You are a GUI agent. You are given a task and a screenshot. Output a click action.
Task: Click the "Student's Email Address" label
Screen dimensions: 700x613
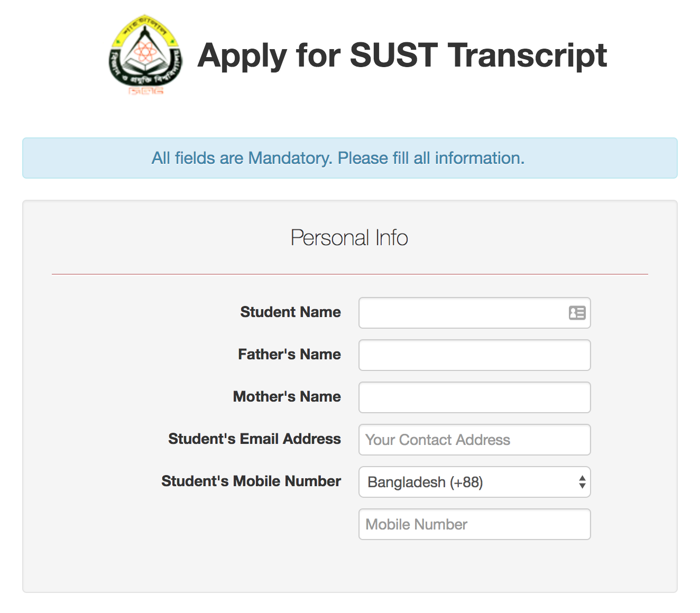pos(254,439)
